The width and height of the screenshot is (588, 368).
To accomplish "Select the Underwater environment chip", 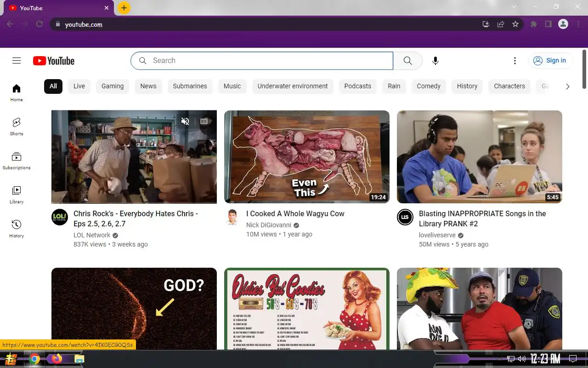I will pos(293,86).
